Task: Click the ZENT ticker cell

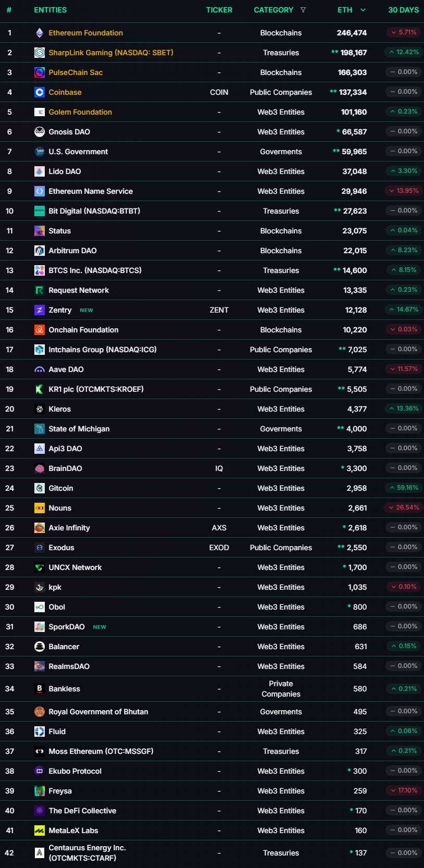Action: click(219, 310)
